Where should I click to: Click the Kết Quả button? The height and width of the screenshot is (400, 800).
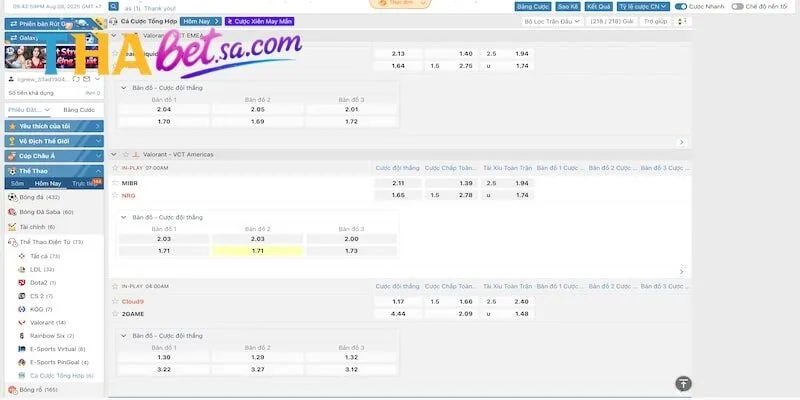(x=600, y=6)
